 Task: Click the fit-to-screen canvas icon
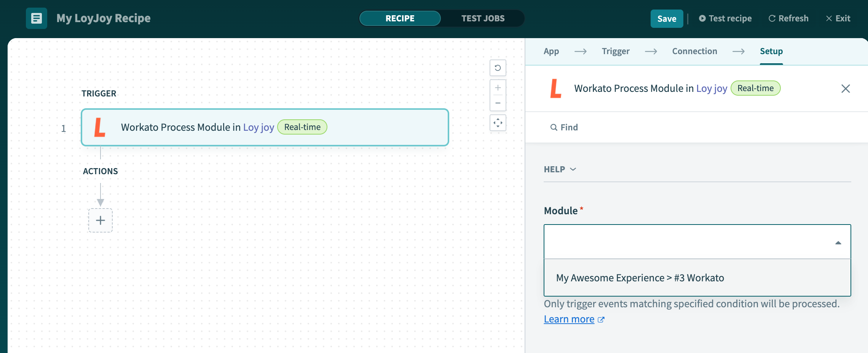498,123
